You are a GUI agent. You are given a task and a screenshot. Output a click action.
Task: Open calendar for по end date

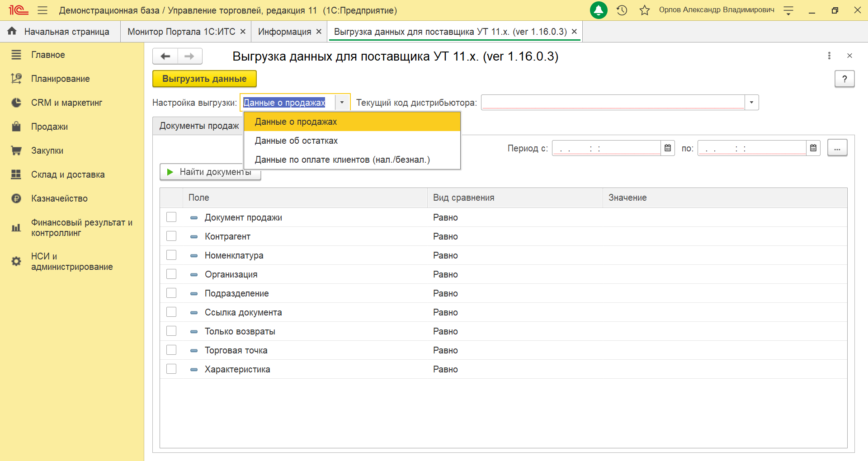[813, 148]
